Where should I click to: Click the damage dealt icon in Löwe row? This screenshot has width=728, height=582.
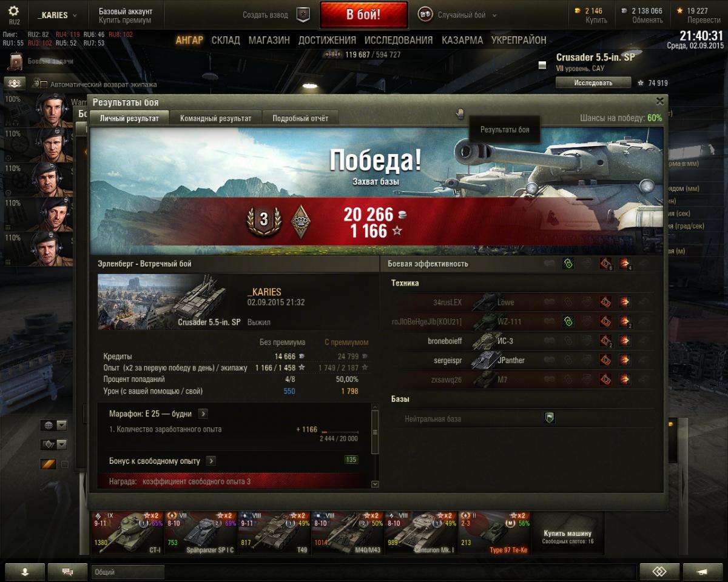coord(624,302)
